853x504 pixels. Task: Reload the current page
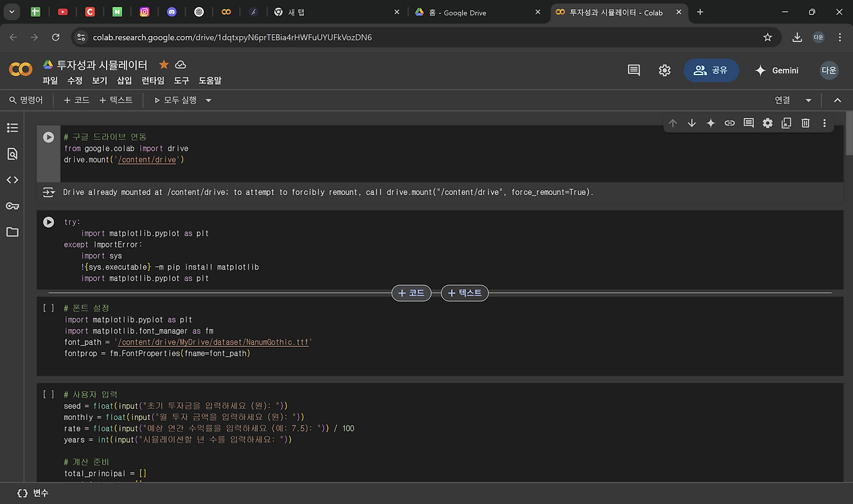coord(56,37)
